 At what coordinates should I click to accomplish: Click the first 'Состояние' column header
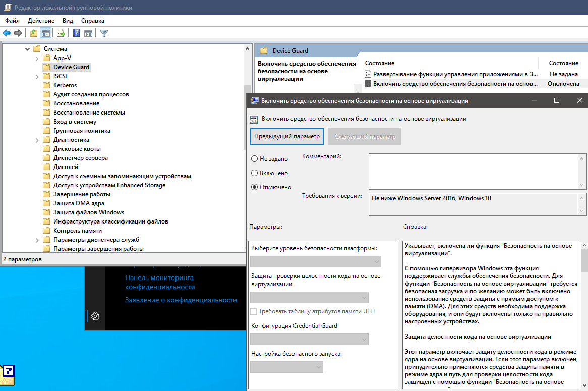click(380, 63)
